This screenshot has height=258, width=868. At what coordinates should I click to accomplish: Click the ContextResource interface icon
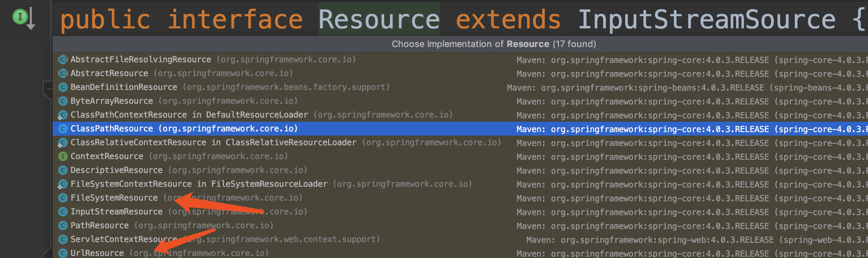pos(63,156)
